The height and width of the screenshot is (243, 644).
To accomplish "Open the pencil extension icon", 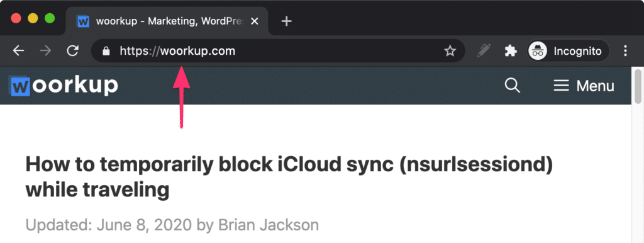I will tap(484, 51).
